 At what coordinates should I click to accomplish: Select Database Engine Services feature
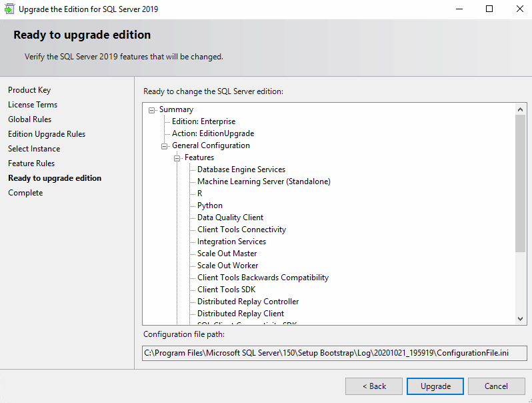click(241, 169)
